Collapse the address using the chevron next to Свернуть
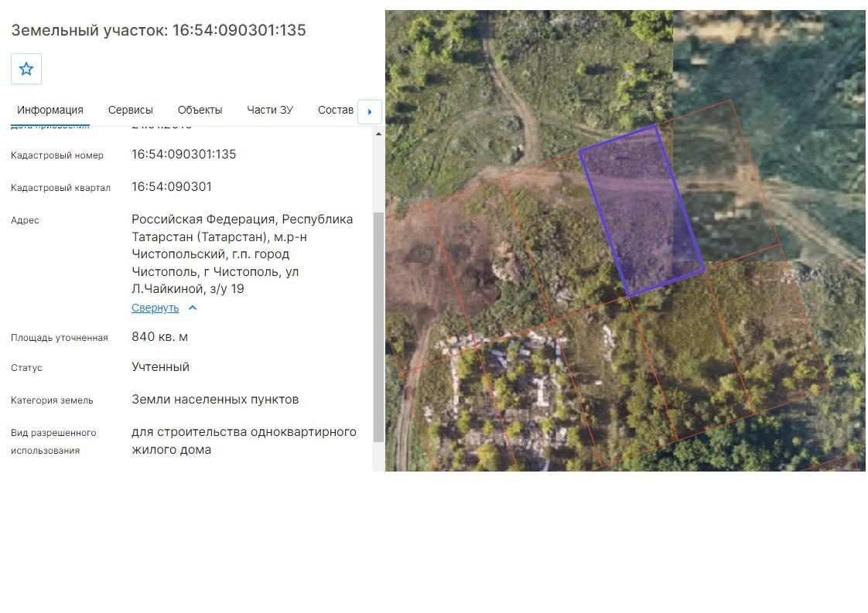Screen dimensions: 868x613 click(x=193, y=308)
